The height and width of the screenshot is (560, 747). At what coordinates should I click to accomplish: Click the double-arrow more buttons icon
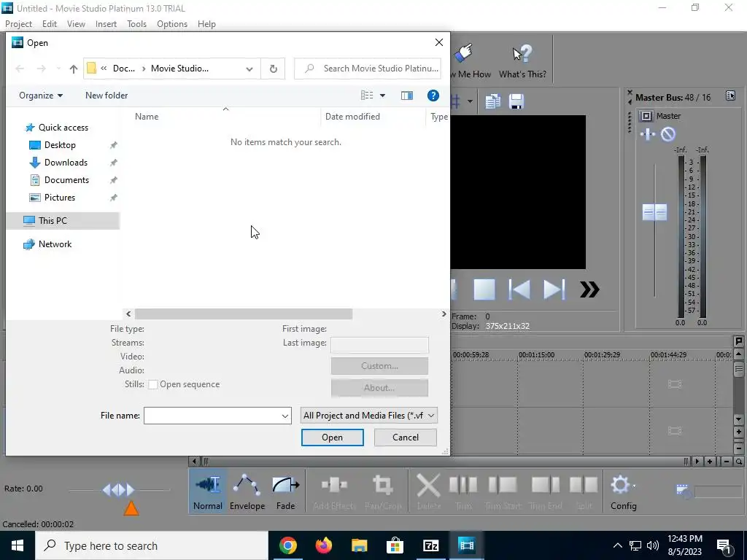coord(589,289)
